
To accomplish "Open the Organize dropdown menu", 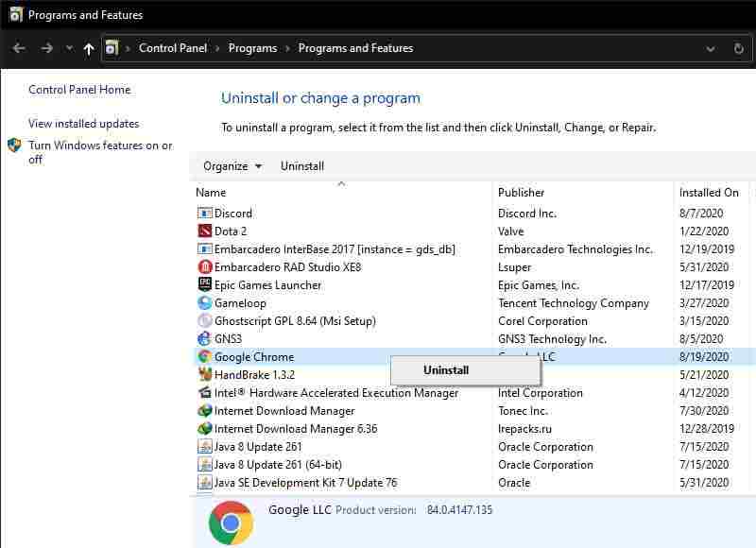I will click(231, 166).
